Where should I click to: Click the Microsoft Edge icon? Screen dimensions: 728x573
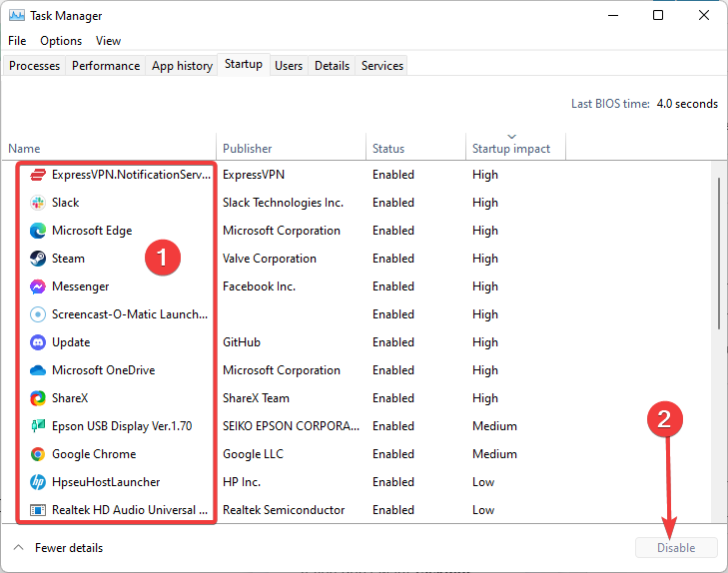point(38,231)
